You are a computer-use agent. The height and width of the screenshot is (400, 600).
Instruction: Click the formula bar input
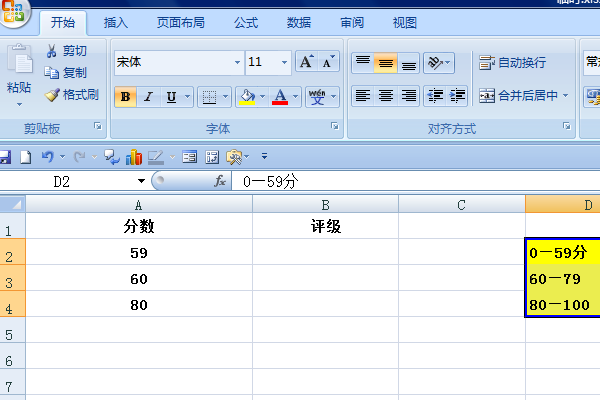(x=416, y=181)
